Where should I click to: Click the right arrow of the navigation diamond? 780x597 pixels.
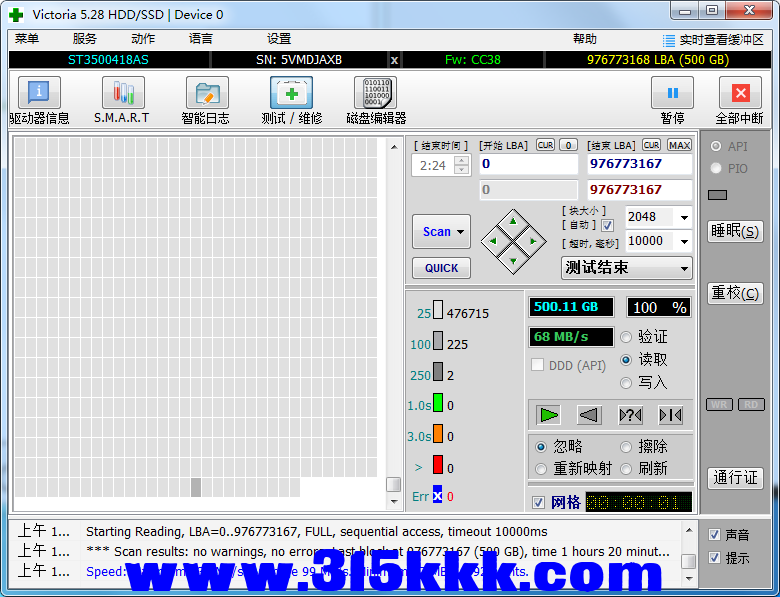point(533,241)
